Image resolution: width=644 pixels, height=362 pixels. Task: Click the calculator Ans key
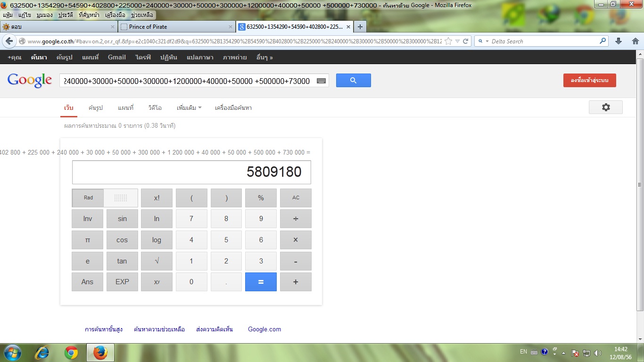[x=87, y=282]
